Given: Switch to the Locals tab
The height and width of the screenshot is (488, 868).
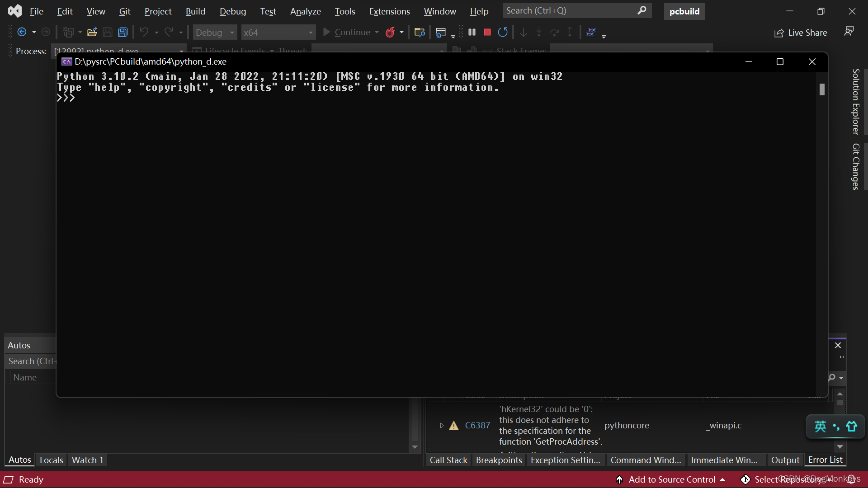Looking at the screenshot, I should [51, 460].
